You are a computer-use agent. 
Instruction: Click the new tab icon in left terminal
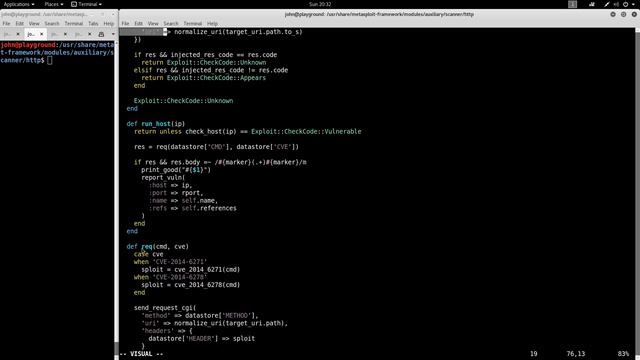101,34
